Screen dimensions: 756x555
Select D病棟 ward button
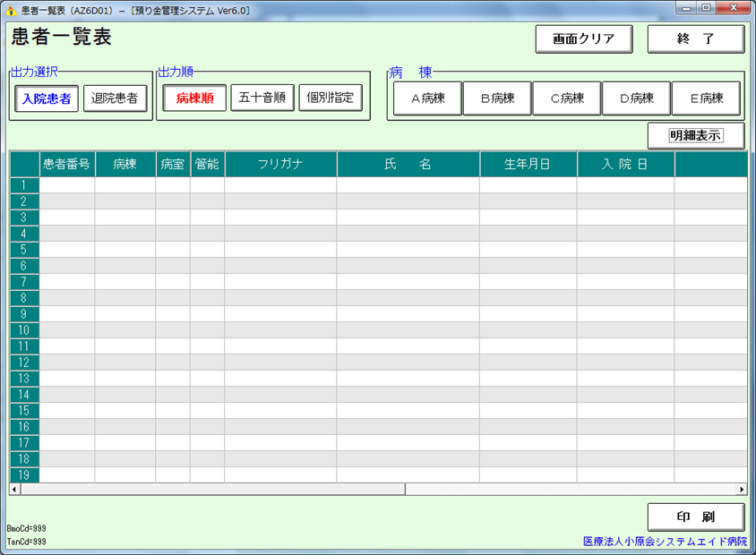click(637, 98)
